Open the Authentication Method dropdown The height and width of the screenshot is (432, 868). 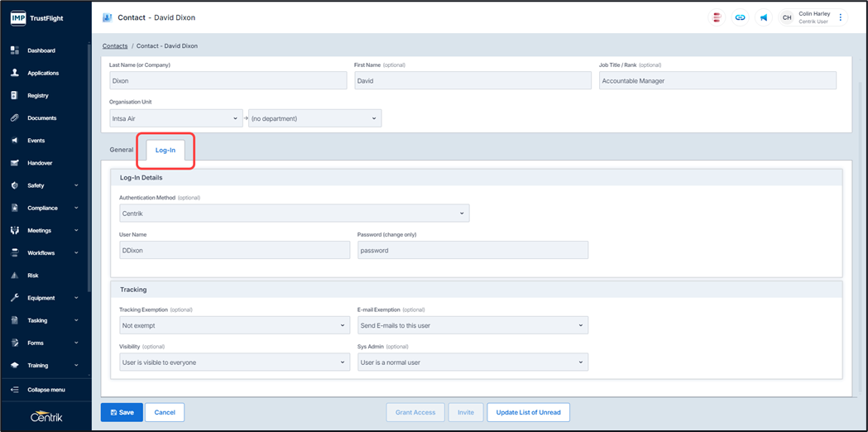(295, 214)
